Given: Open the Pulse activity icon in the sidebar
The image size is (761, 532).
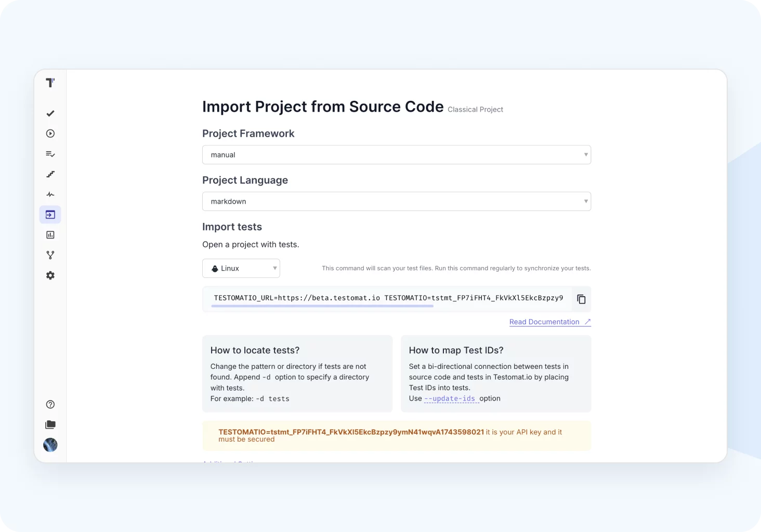Looking at the screenshot, I should 50,194.
